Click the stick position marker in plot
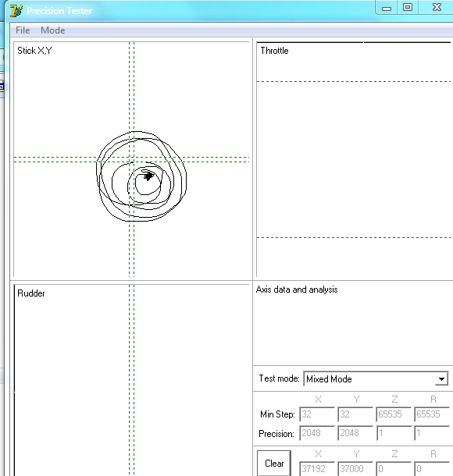The image size is (453, 476). pyautogui.click(x=148, y=176)
